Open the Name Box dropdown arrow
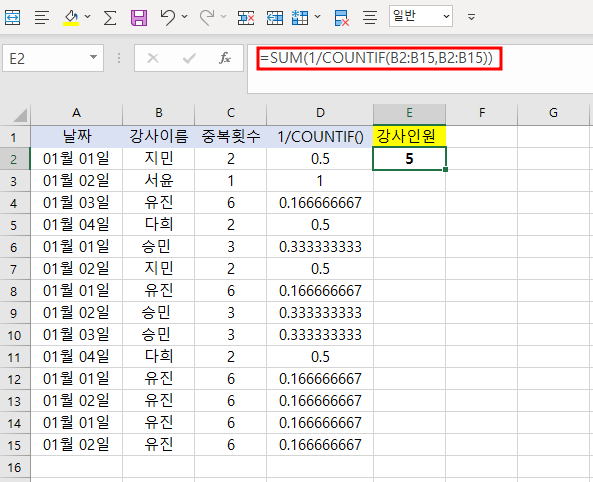 [93, 58]
